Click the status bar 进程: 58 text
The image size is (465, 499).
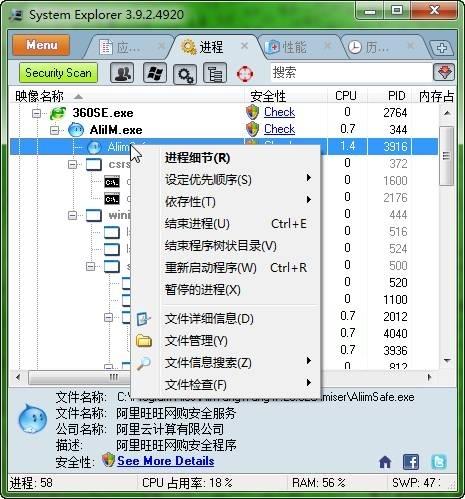[31, 483]
